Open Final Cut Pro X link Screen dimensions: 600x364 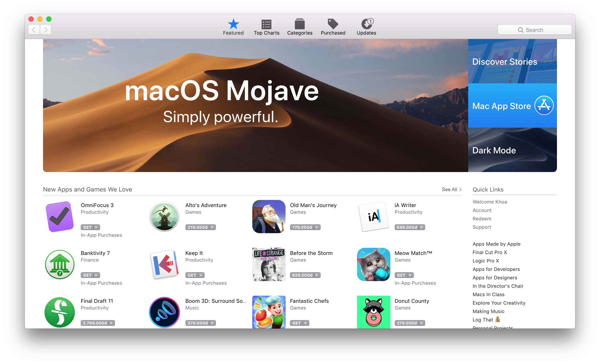pos(490,252)
